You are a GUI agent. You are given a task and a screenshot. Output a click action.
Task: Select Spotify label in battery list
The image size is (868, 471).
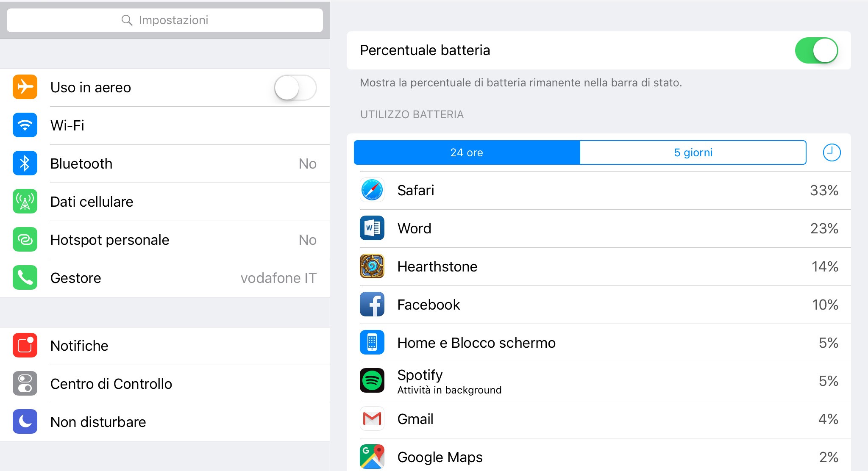coord(420,375)
